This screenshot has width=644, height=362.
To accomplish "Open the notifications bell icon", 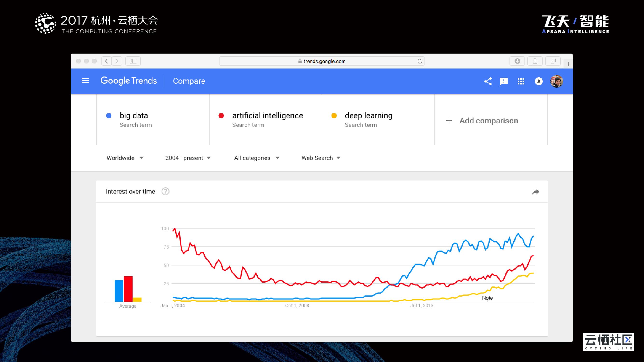I will (538, 81).
